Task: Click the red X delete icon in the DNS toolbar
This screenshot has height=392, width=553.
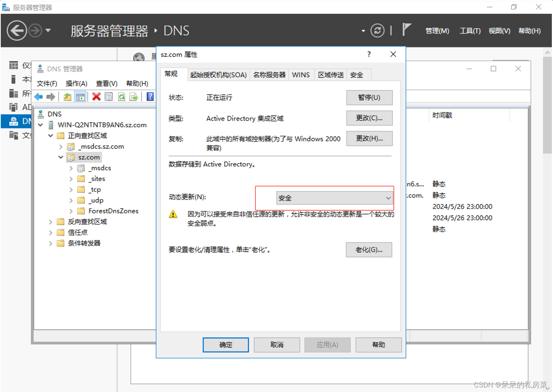Action: [96, 97]
